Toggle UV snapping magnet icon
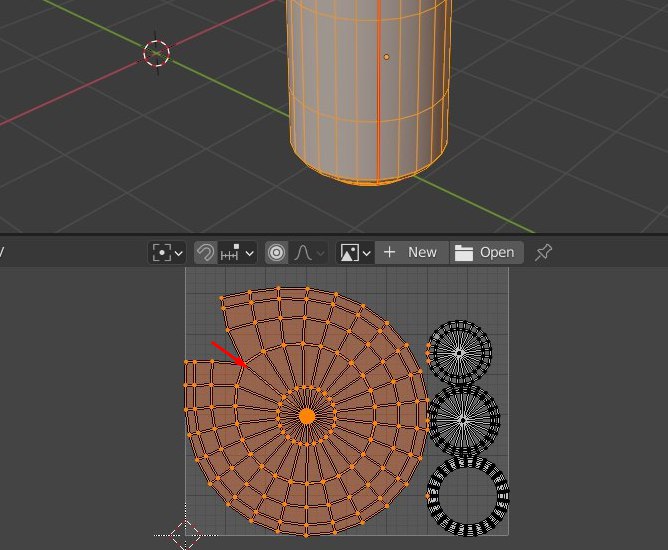Viewport: 668px width, 550px height. [206, 253]
